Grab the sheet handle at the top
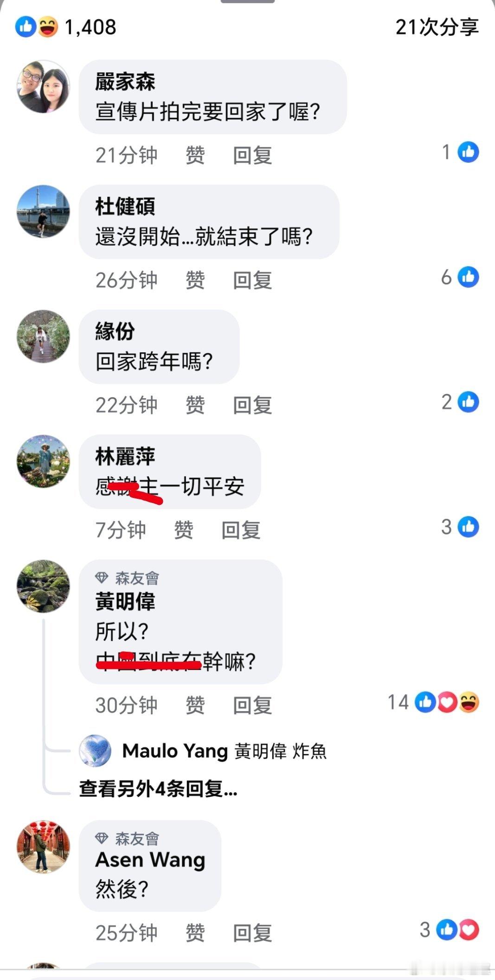The width and height of the screenshot is (495, 980). coord(247,1)
